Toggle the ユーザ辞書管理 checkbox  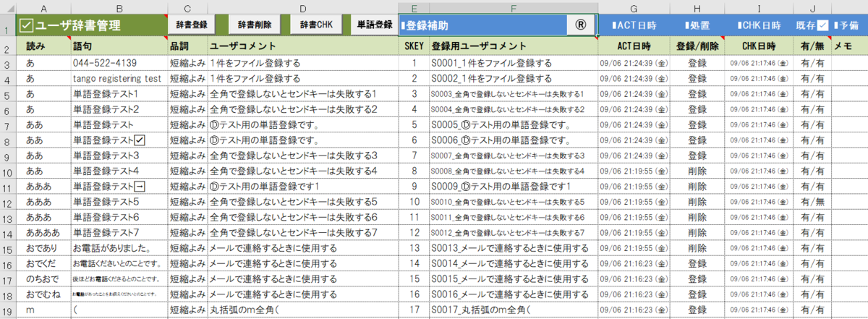27,25
